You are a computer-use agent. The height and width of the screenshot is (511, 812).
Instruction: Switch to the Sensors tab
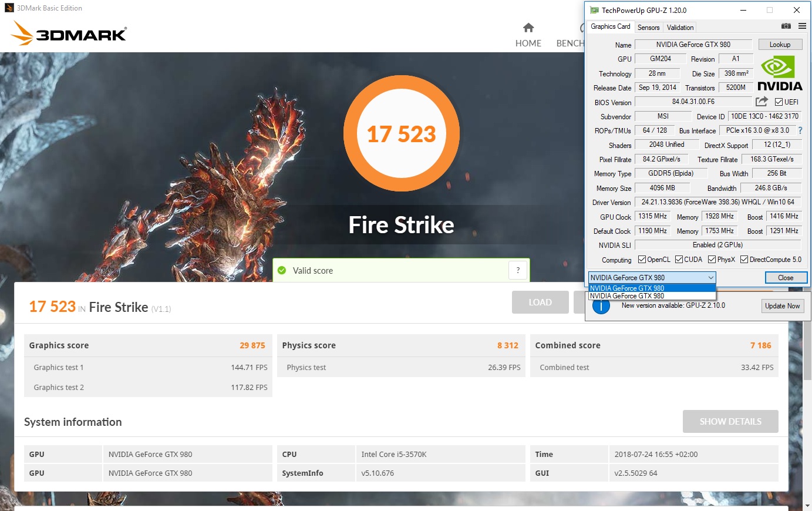click(648, 28)
